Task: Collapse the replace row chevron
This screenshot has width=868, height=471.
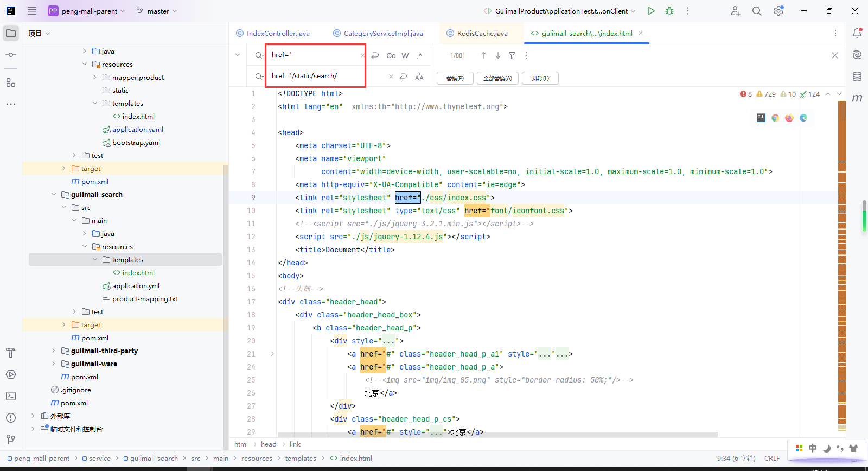Action: [238, 55]
